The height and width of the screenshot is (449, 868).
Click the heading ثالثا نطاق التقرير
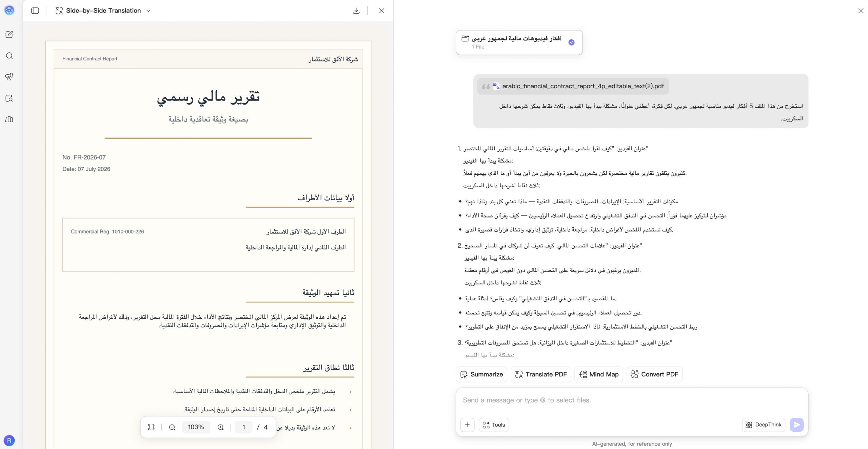pos(329,368)
